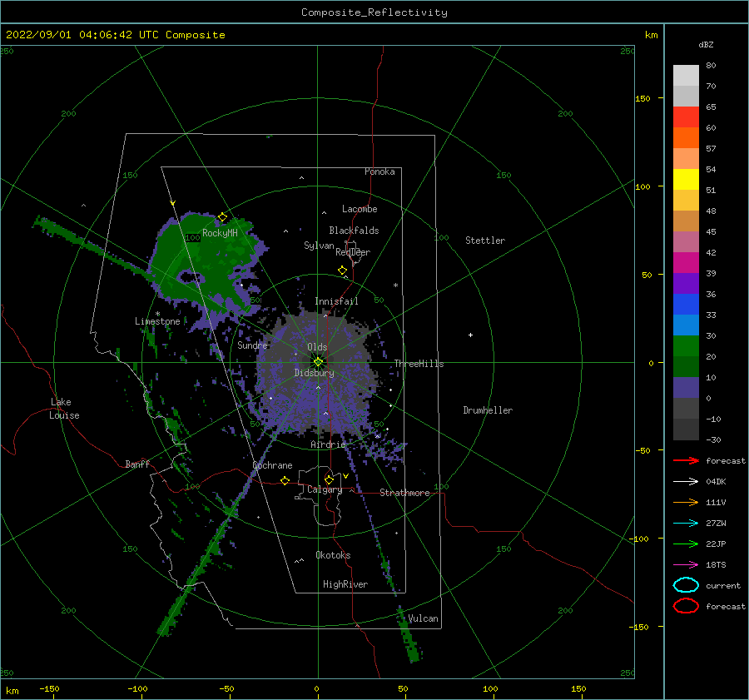Click the asterisk marker above Limestone
749x700 pixels.
(x=157, y=314)
